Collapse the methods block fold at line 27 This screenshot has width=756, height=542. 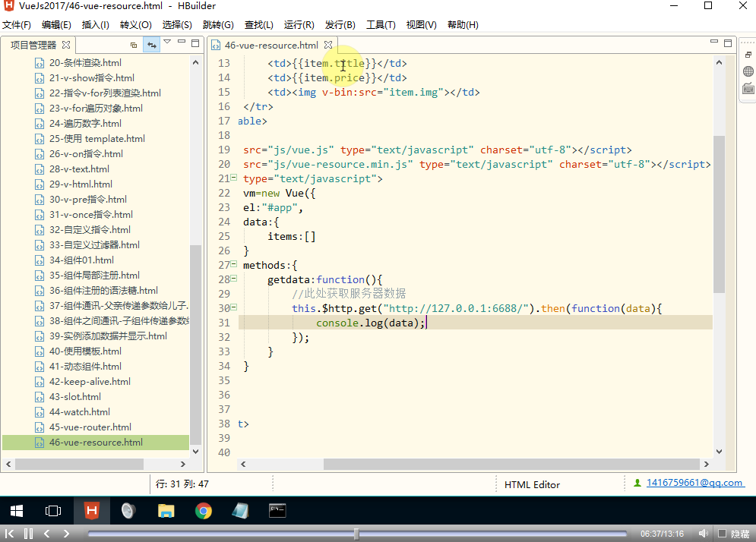(234, 264)
